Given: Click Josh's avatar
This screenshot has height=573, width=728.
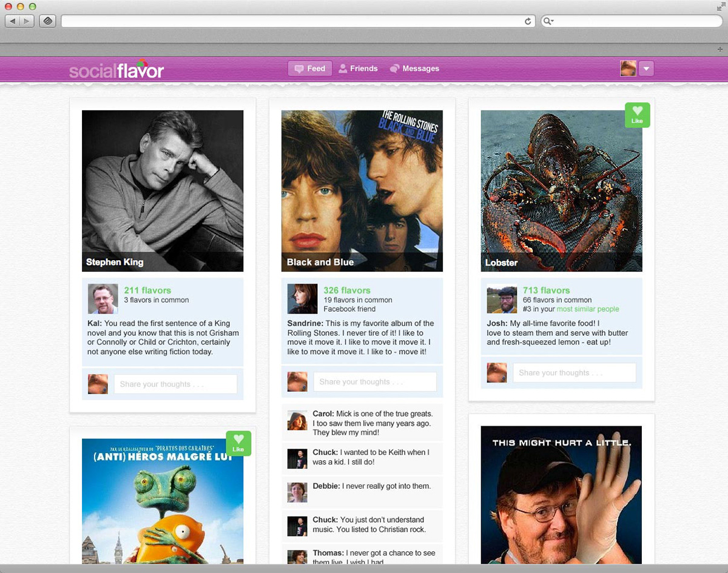Looking at the screenshot, I should pos(502,298).
